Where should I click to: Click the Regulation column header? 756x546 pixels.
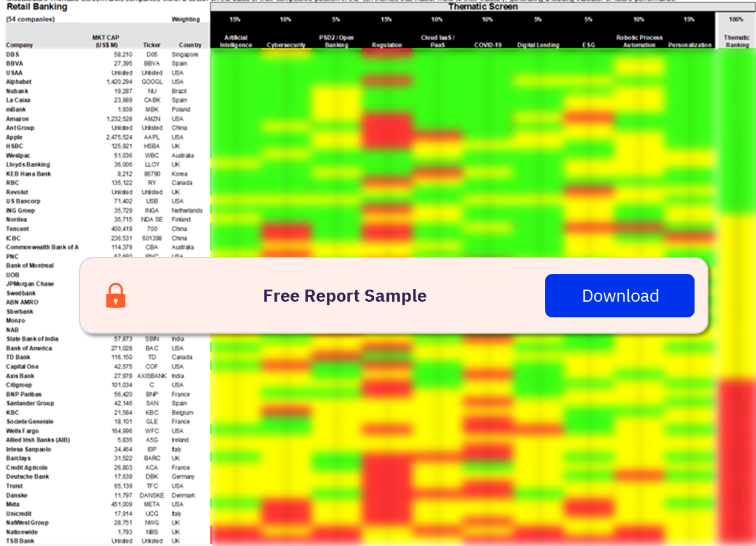pyautogui.click(x=386, y=45)
